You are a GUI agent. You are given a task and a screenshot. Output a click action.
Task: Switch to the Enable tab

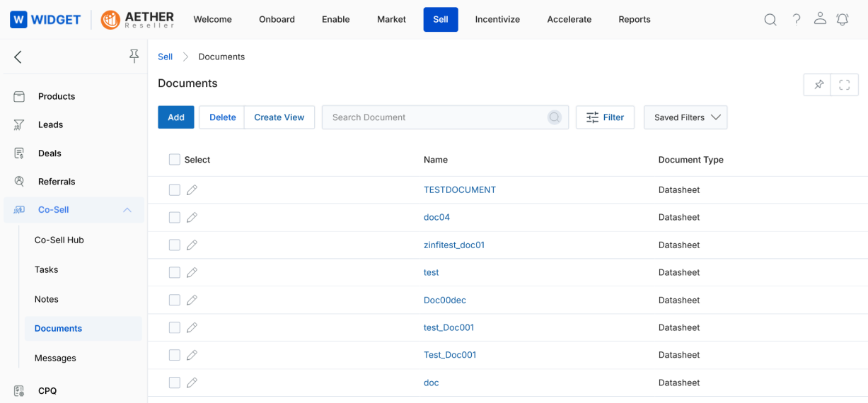(335, 19)
